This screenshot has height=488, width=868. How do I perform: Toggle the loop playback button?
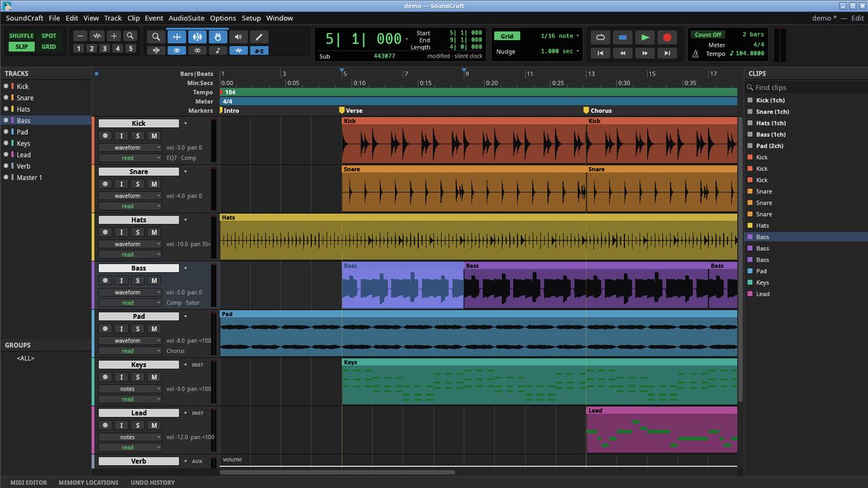tap(600, 37)
